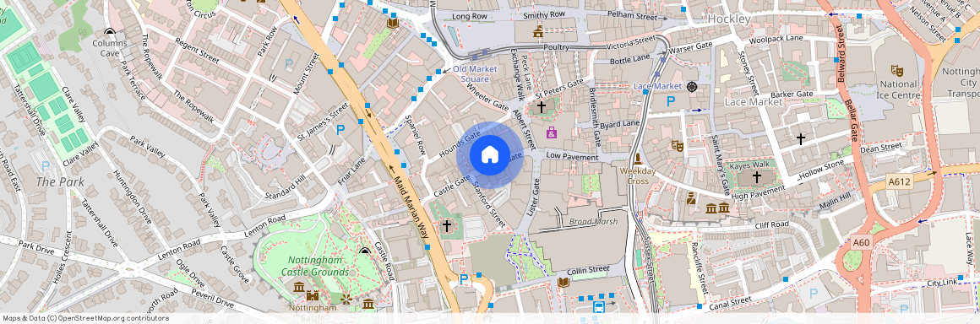
Task: Click the Huntingdon Drive label
Action: click(133, 197)
